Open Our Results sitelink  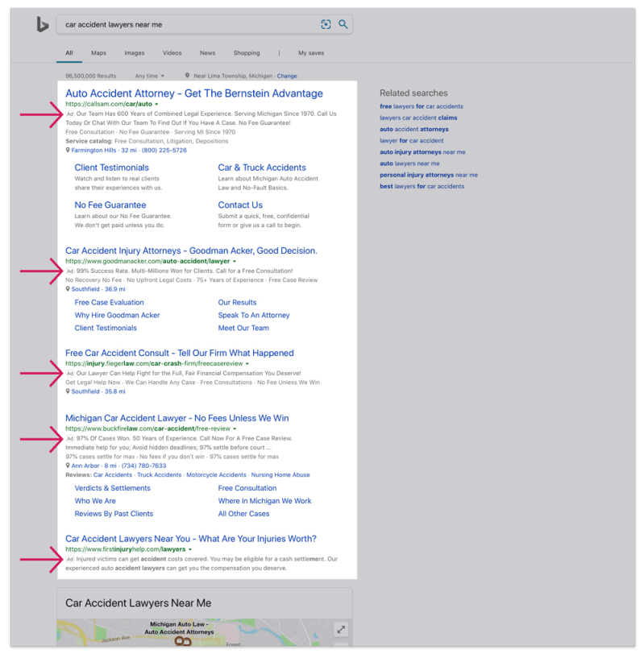pyautogui.click(x=237, y=302)
